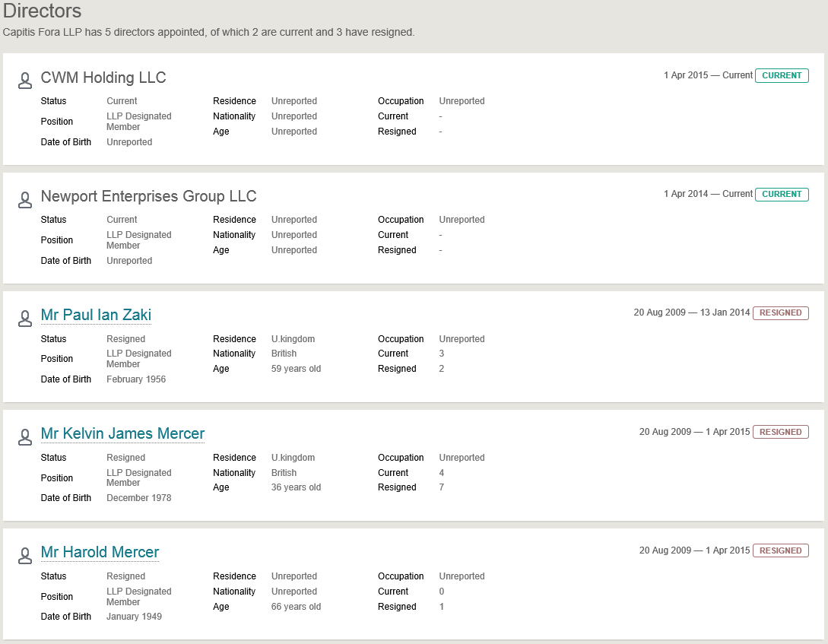Image resolution: width=828 pixels, height=644 pixels.
Task: Click the person icon beside Mr Paul Ian Zaki
Action: tap(25, 319)
